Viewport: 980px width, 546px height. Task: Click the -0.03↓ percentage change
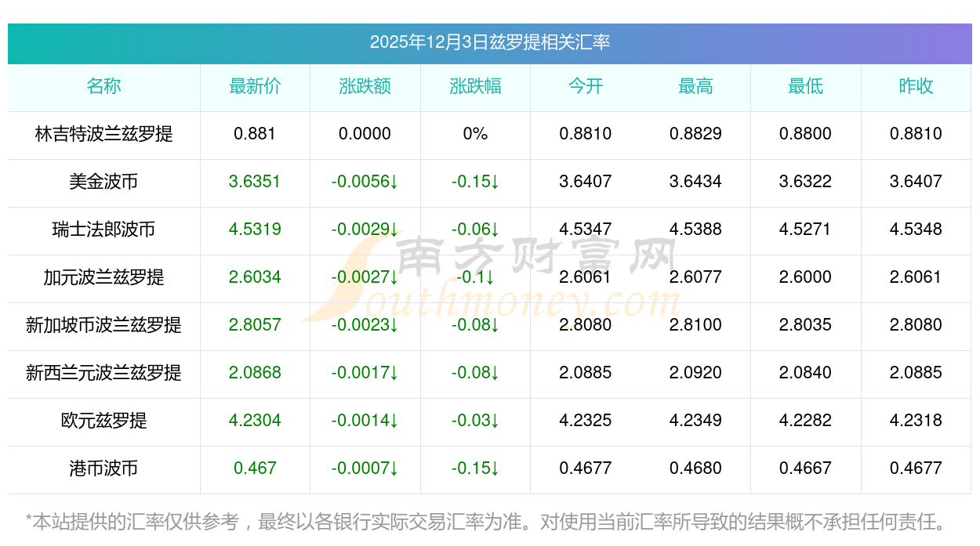coord(475,421)
